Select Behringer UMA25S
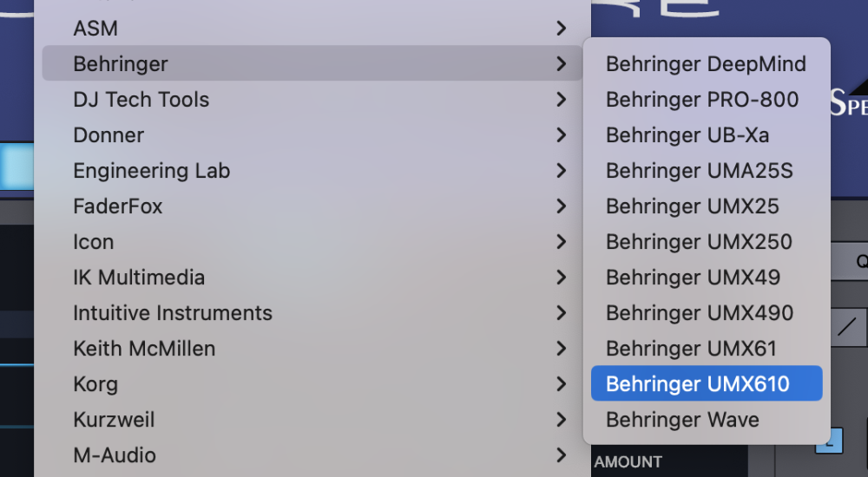The width and height of the screenshot is (868, 477). coord(699,171)
